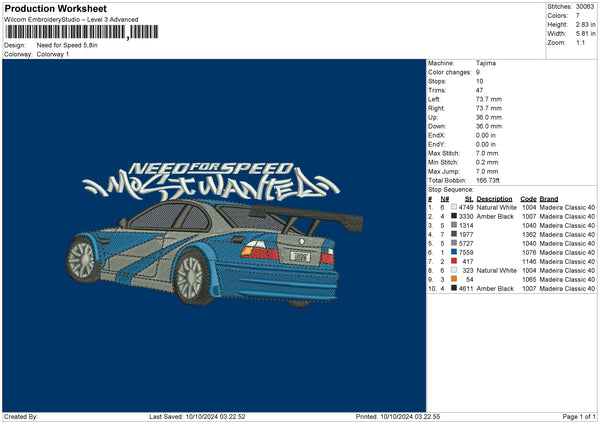The image size is (600, 424).
Task: Click thread code "1146" in stop row 7
Action: pyautogui.click(x=529, y=262)
